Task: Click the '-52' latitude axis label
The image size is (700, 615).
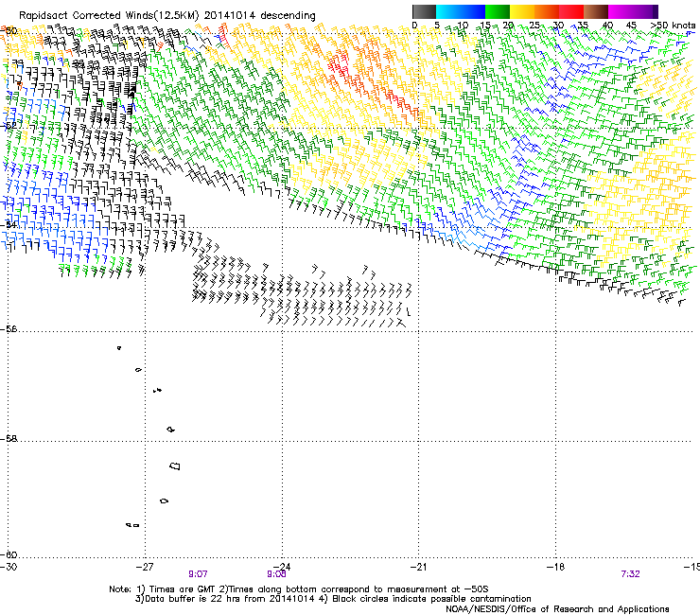Action: [9, 126]
